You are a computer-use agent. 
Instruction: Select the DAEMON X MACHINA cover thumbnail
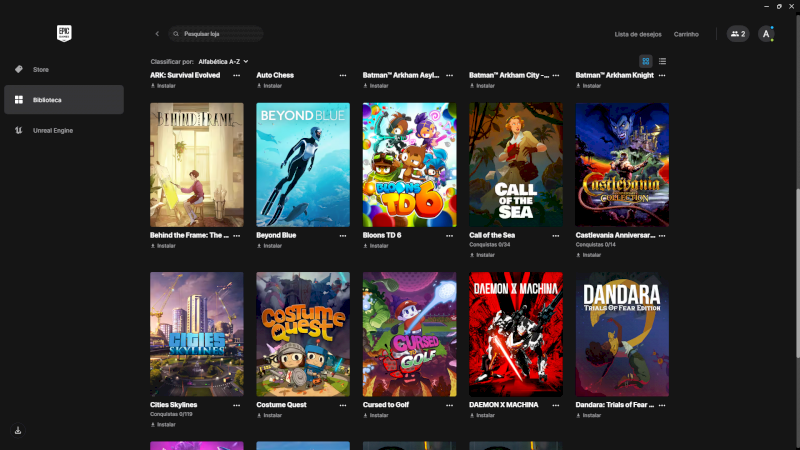click(x=516, y=334)
